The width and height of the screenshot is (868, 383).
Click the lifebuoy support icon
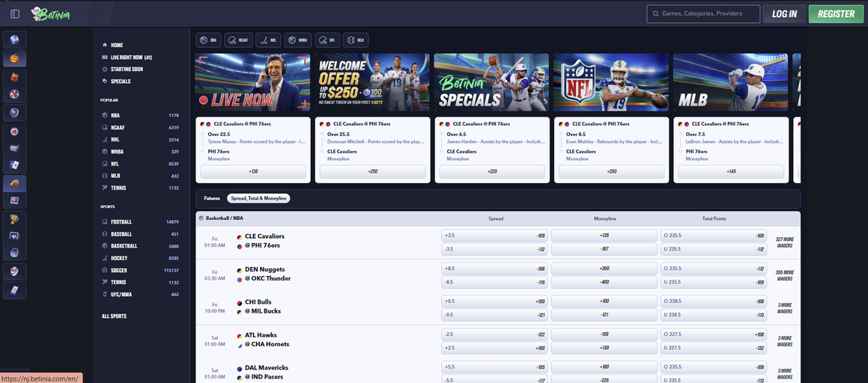[14, 94]
